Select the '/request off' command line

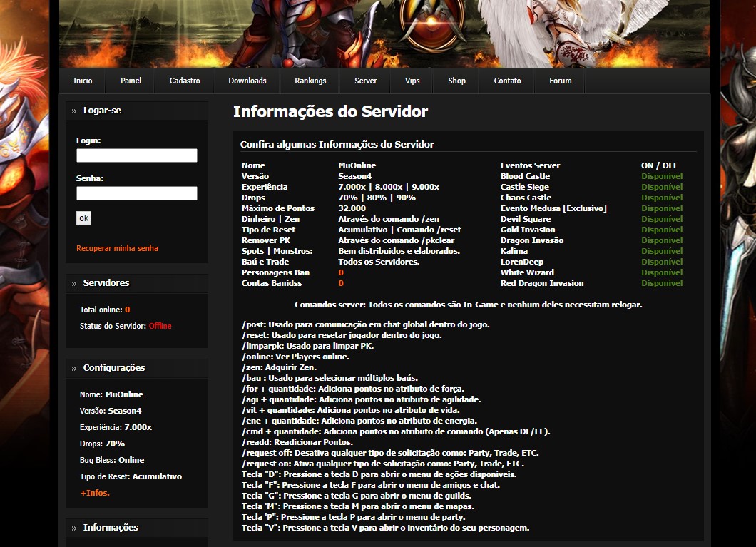pyautogui.click(x=391, y=453)
